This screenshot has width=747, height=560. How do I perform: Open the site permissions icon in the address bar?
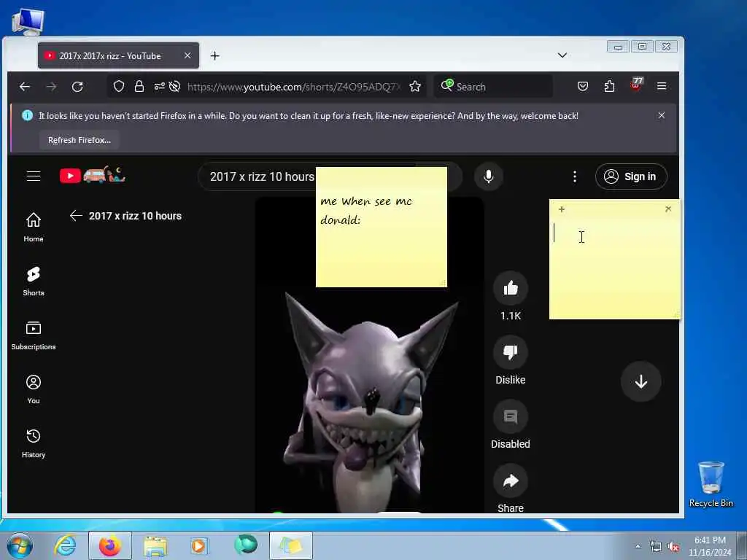(159, 86)
